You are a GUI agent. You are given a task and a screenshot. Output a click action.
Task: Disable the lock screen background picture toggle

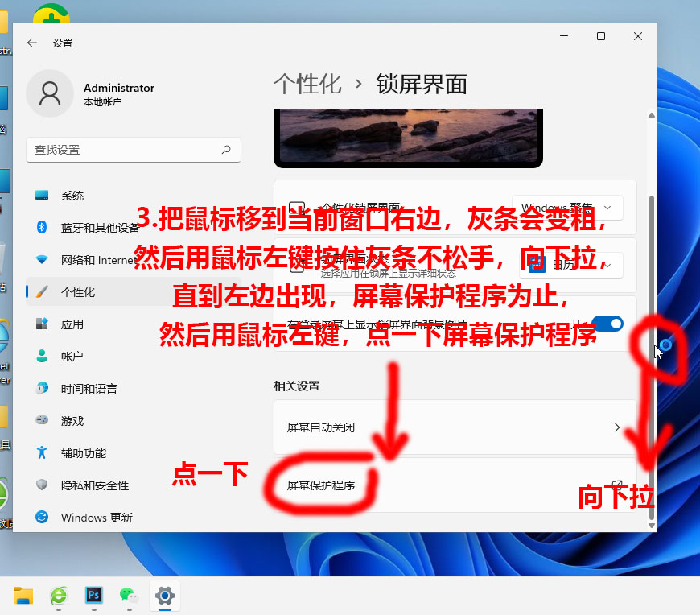pos(608,324)
